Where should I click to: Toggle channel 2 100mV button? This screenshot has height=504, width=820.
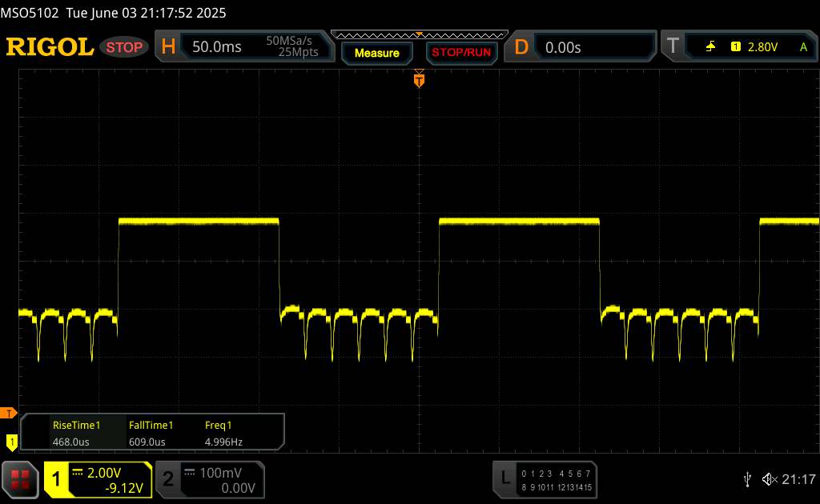[211, 480]
